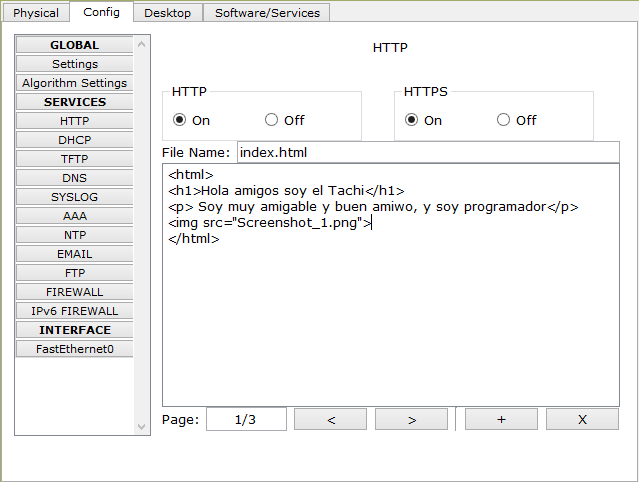This screenshot has width=639, height=482.
Task: Turn HTTP service Off
Action: tap(271, 120)
